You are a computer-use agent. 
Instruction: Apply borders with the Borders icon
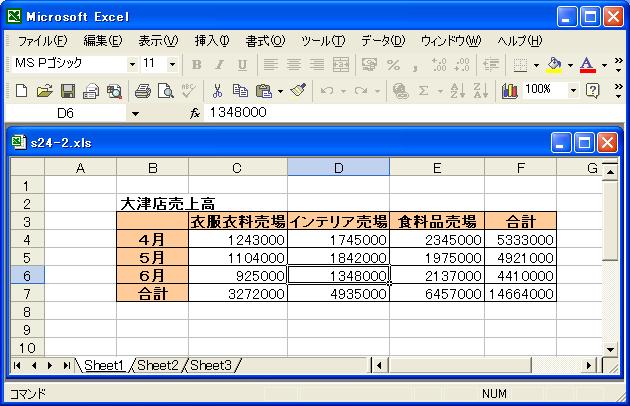(520, 65)
